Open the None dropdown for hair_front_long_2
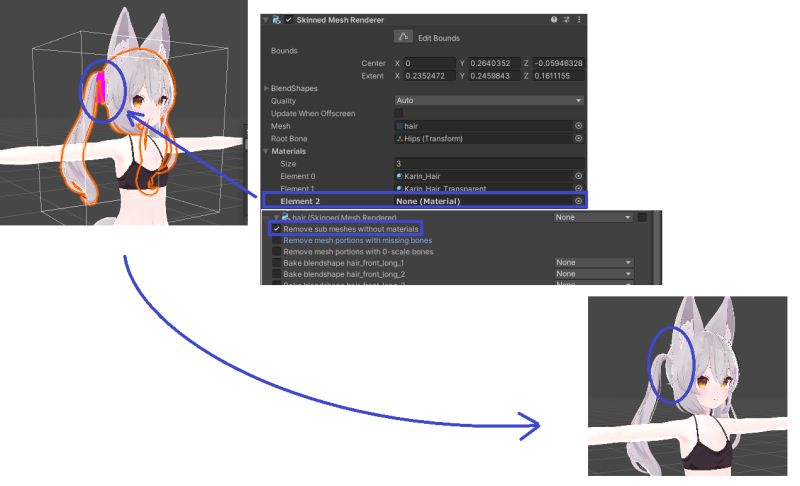This screenshot has width=800, height=486. tap(594, 273)
